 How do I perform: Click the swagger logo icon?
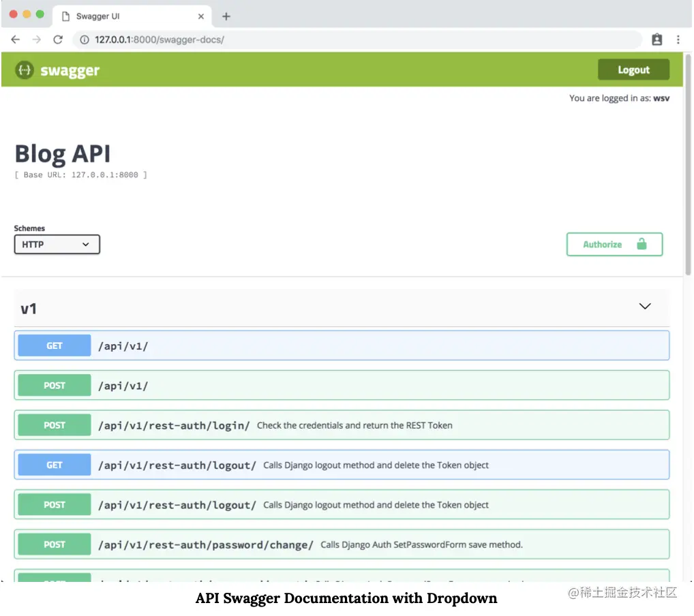point(25,70)
